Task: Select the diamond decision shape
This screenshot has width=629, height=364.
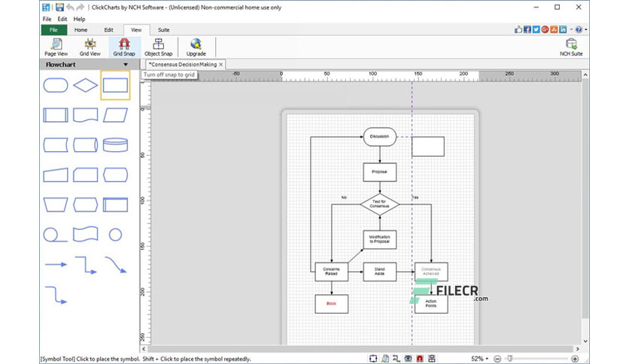Action: (86, 86)
